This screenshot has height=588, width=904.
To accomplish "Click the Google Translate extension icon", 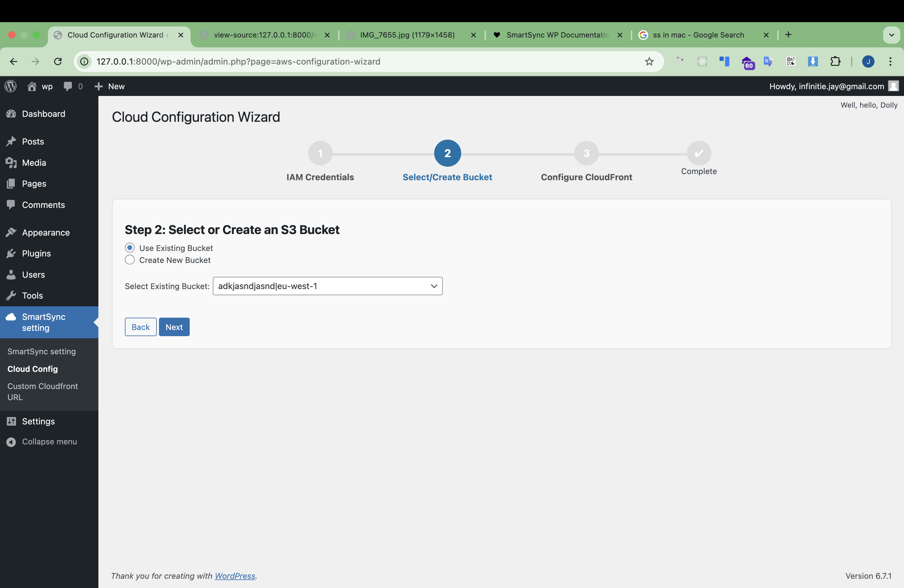I will coord(768,62).
